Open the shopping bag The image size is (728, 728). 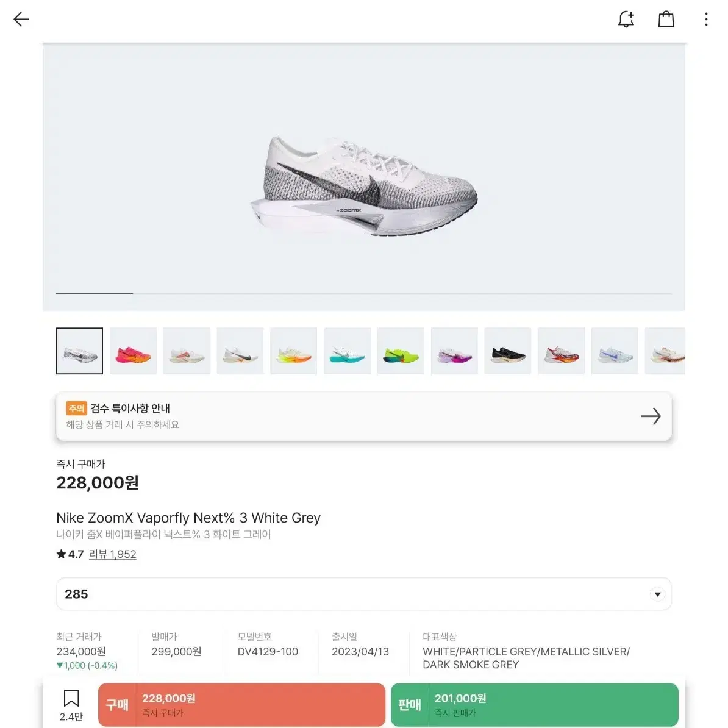click(x=666, y=19)
